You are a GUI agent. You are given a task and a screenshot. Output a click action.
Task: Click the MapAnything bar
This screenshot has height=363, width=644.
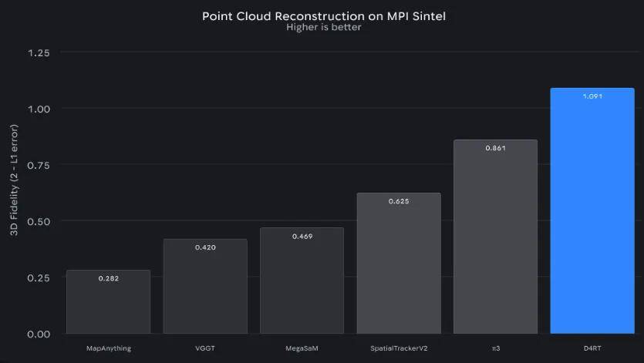tap(108, 304)
